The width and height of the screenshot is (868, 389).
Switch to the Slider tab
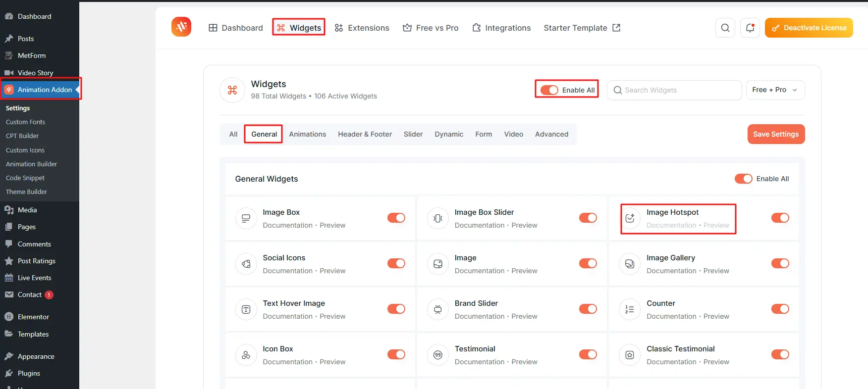coord(413,134)
